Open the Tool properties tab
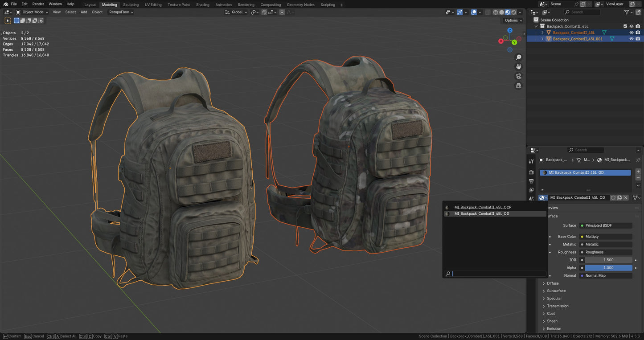Viewport: 644px width, 340px height. 531,161
